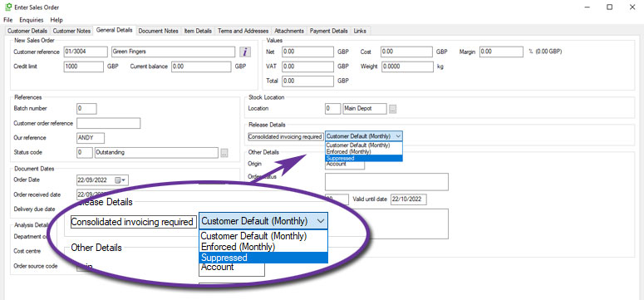This screenshot has height=300, width=644.
Task: Switch to the Customer Notes tab
Action: tap(71, 31)
